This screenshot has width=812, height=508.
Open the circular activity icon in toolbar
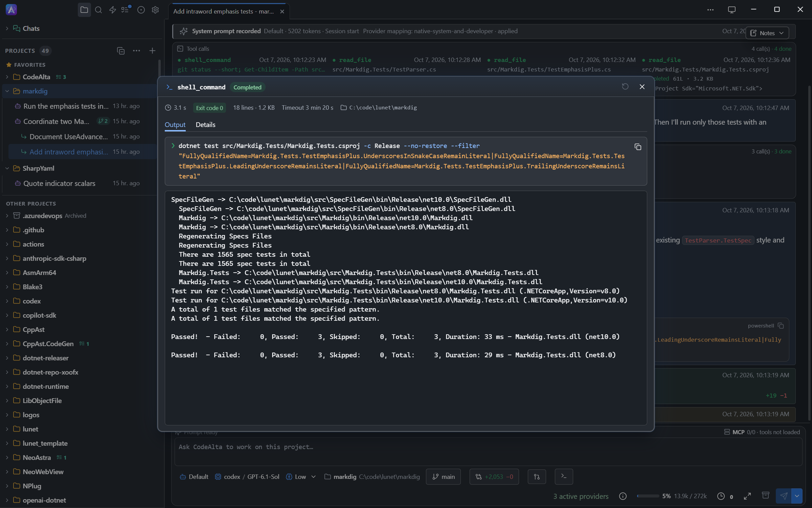coord(141,10)
